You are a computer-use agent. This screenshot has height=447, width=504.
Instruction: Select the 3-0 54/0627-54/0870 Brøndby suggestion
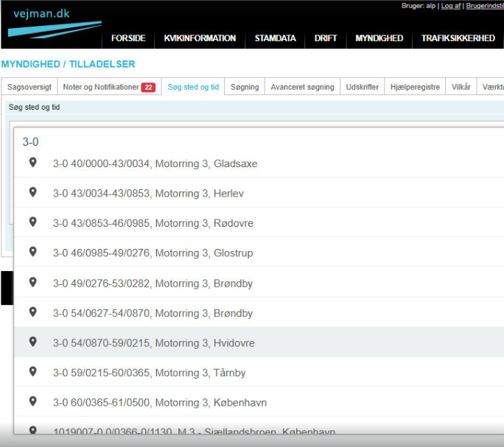click(153, 313)
